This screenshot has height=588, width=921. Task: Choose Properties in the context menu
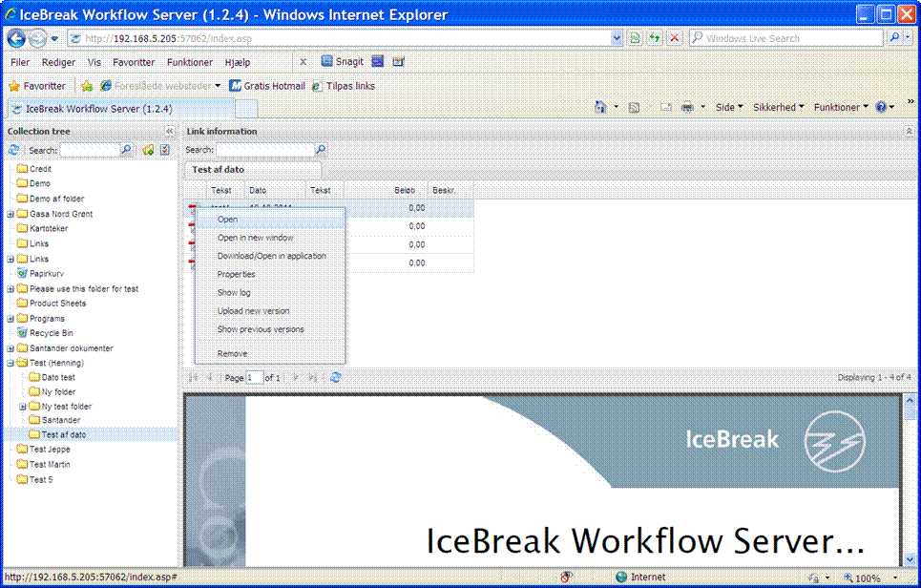[x=270, y=274]
